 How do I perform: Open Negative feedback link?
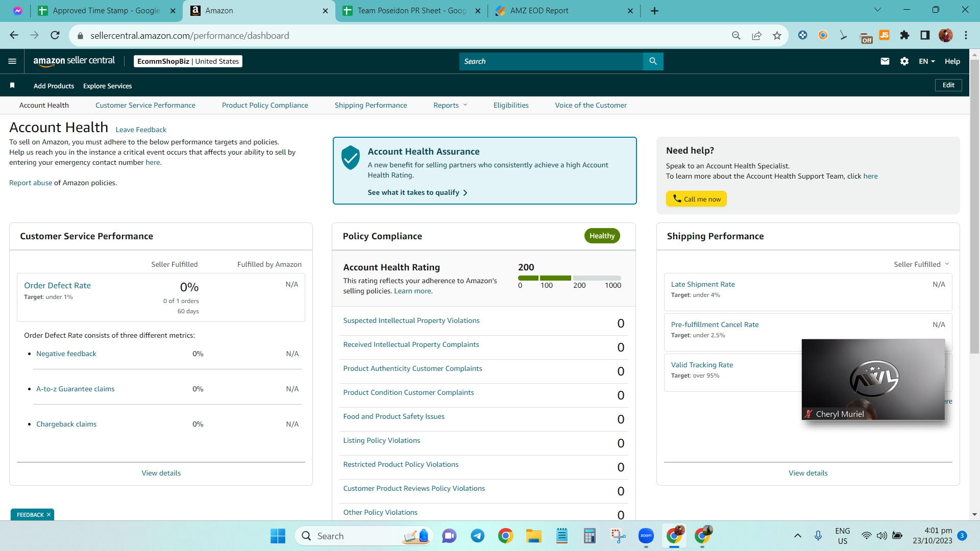coord(66,354)
